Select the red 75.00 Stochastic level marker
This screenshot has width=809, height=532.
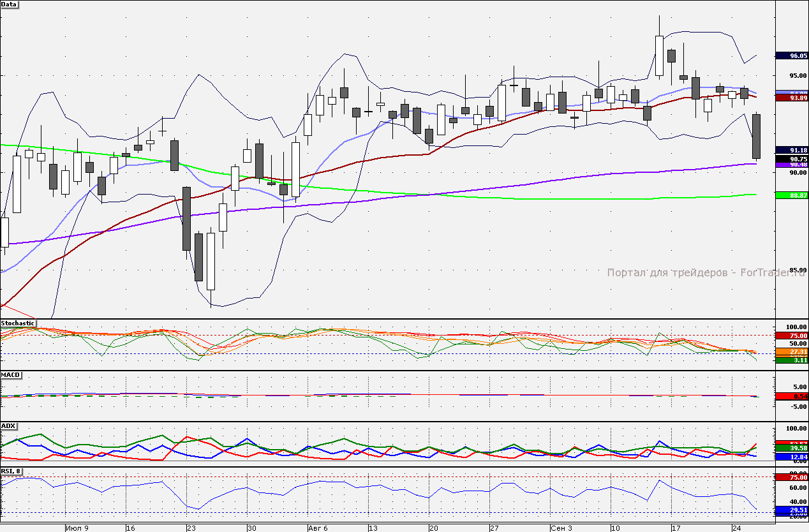(x=792, y=336)
